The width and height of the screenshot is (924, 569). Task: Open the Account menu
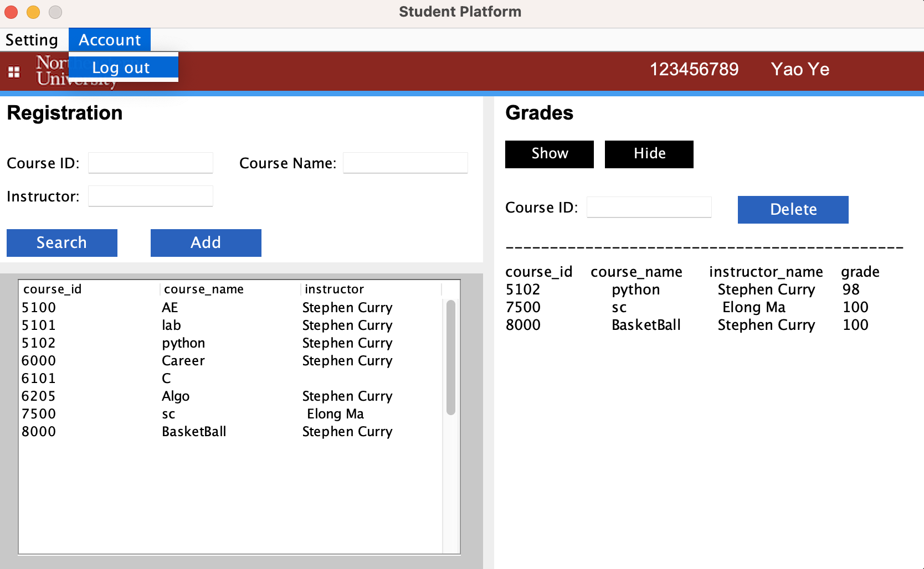click(x=110, y=40)
